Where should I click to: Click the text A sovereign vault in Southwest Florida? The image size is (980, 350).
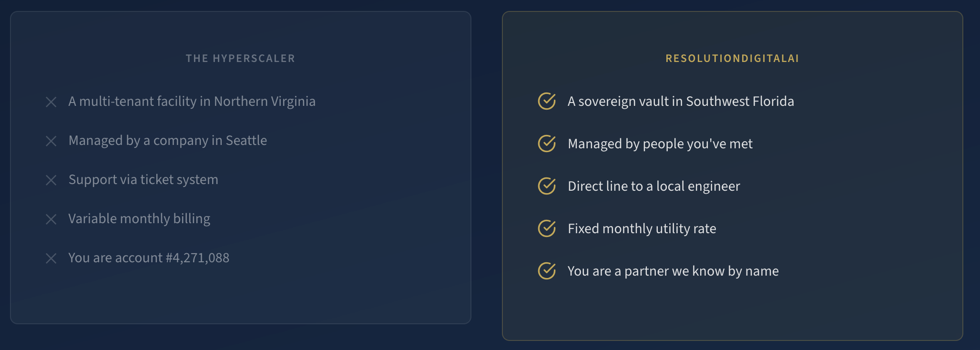681,102
